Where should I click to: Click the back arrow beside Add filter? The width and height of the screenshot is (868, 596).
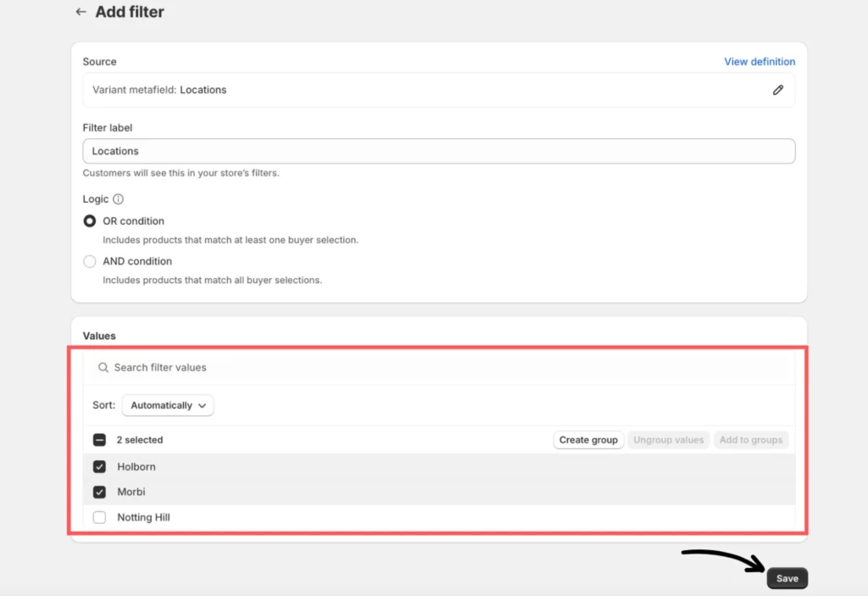coord(81,12)
